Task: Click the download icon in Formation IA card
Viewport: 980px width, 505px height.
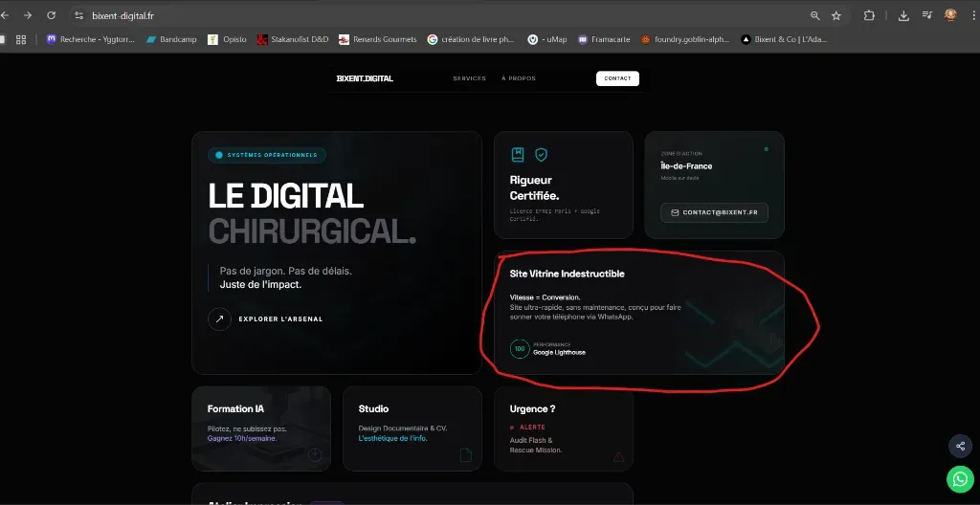Action: pos(315,455)
